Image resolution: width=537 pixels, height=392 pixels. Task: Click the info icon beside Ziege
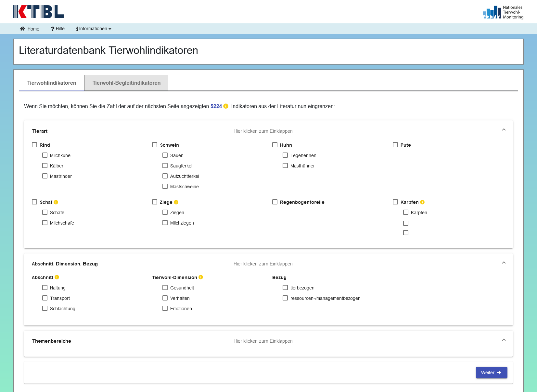(176, 202)
